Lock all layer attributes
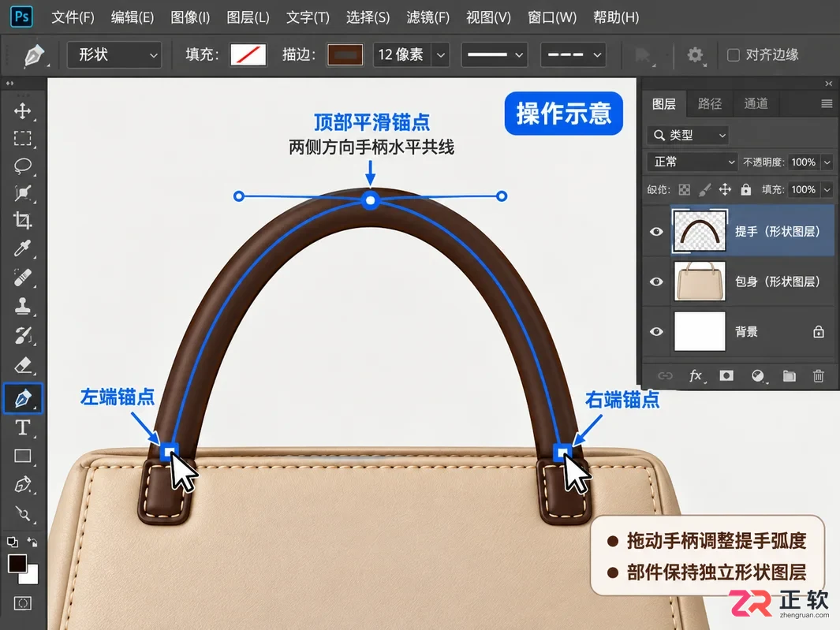 [745, 190]
